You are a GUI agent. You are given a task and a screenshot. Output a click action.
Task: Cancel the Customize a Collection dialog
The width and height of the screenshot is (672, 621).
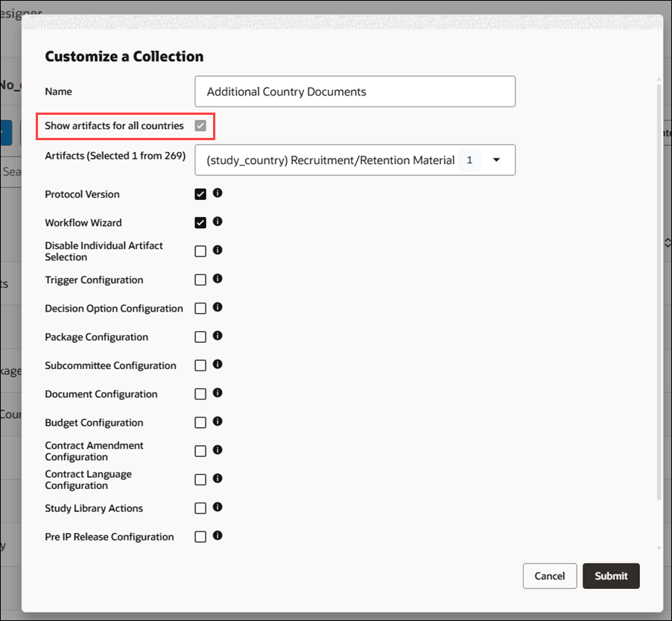click(549, 576)
